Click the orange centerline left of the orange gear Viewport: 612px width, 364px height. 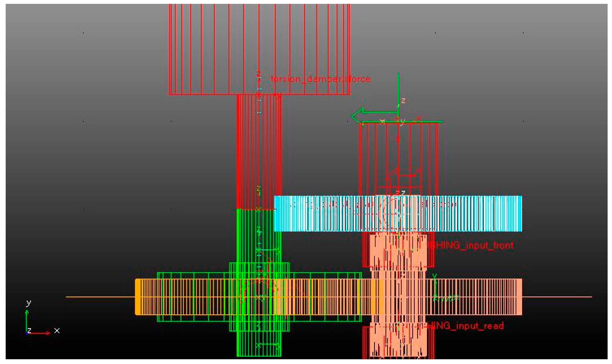pyautogui.click(x=98, y=297)
